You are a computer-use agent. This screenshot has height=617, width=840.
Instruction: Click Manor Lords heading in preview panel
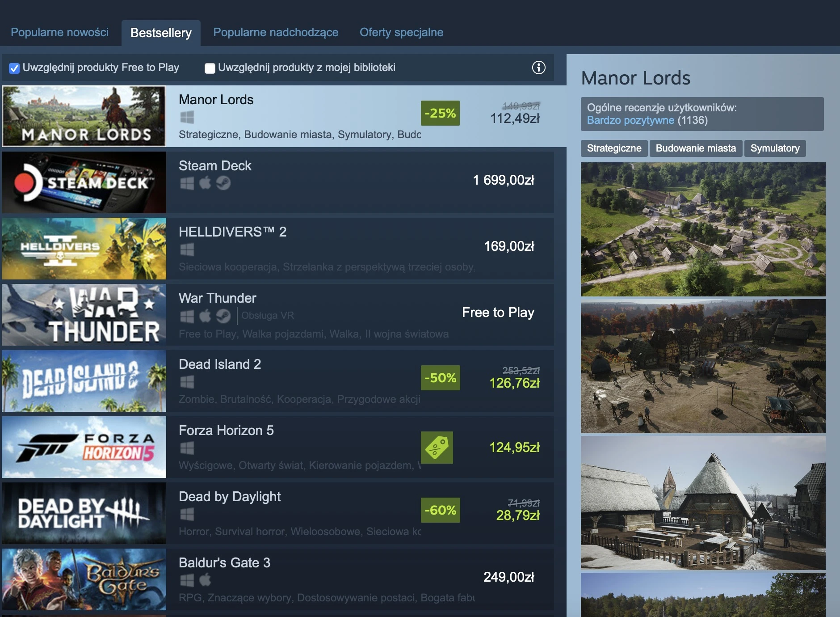(635, 78)
